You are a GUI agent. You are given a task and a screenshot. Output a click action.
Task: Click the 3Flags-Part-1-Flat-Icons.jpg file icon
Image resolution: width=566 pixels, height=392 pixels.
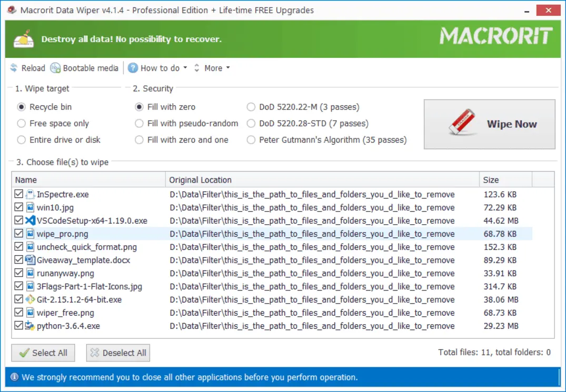click(31, 286)
